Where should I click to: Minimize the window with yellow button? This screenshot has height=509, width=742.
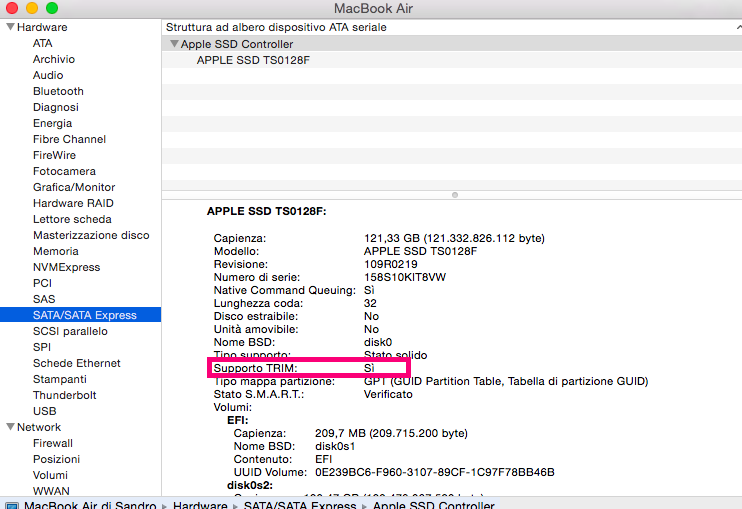click(32, 8)
